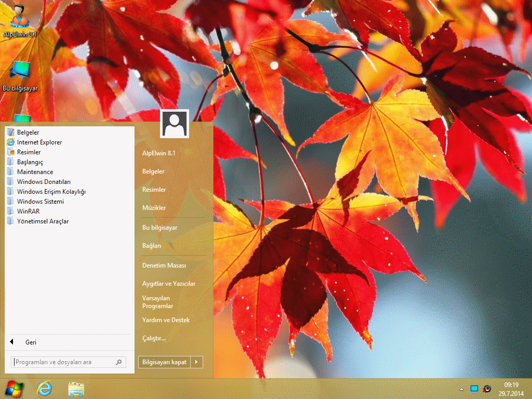Expand the WinRAR program folder
The height and width of the screenshot is (399, 532).
(28, 211)
